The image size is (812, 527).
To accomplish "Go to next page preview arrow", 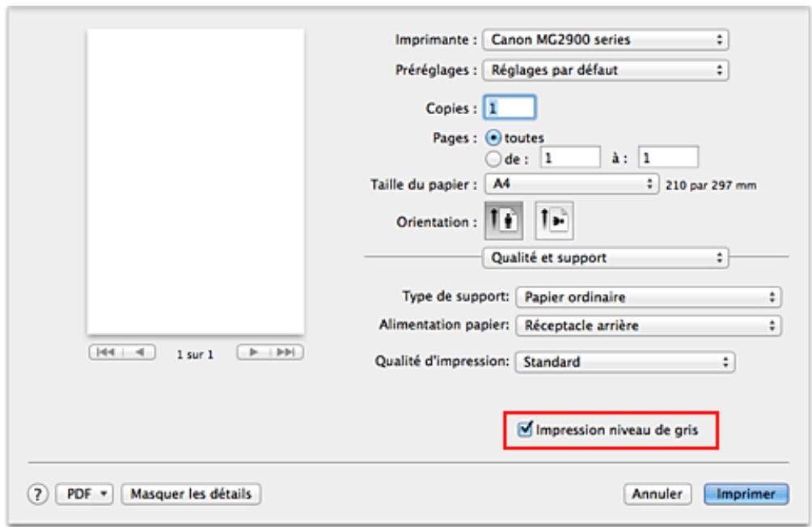I will [x=253, y=352].
